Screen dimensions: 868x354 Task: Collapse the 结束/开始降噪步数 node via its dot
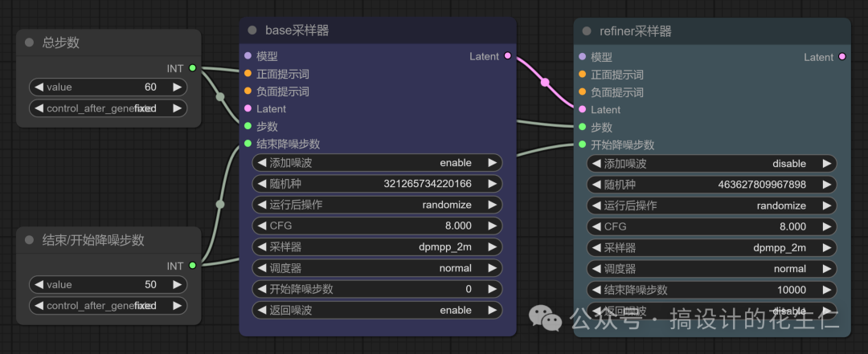[30, 240]
